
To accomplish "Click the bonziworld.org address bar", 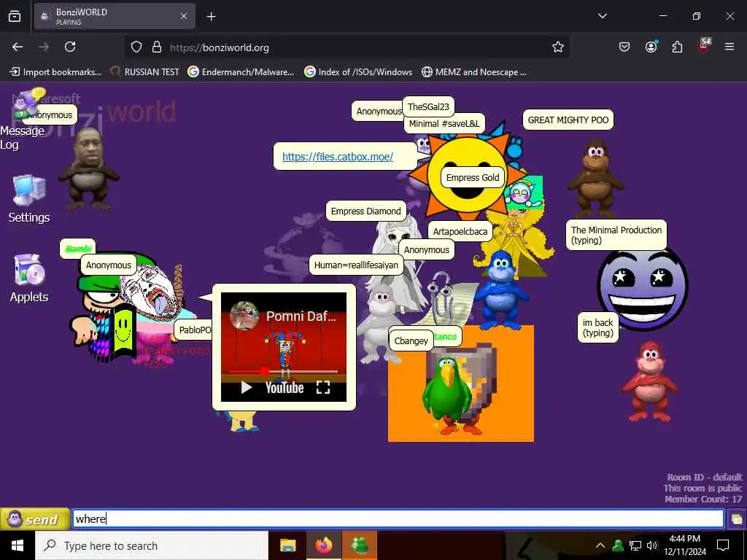I will [x=348, y=47].
